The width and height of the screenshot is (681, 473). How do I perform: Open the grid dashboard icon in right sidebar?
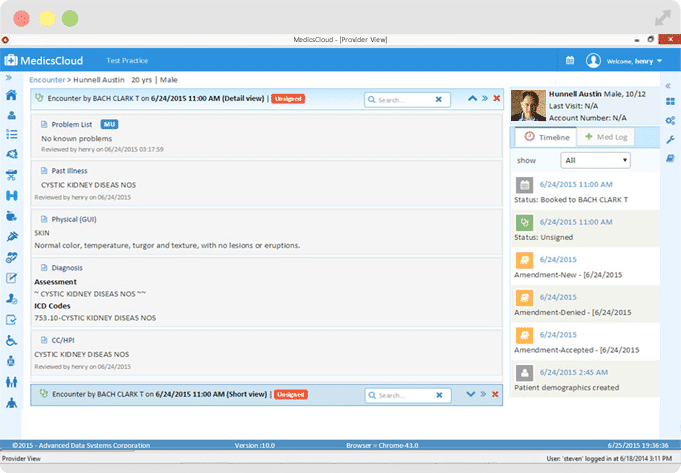click(671, 101)
